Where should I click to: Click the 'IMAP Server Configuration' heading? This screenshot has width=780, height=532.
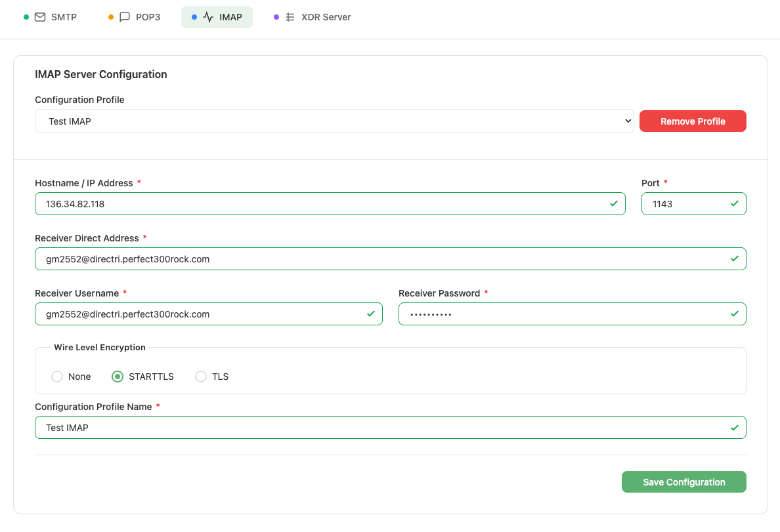pyautogui.click(x=101, y=75)
